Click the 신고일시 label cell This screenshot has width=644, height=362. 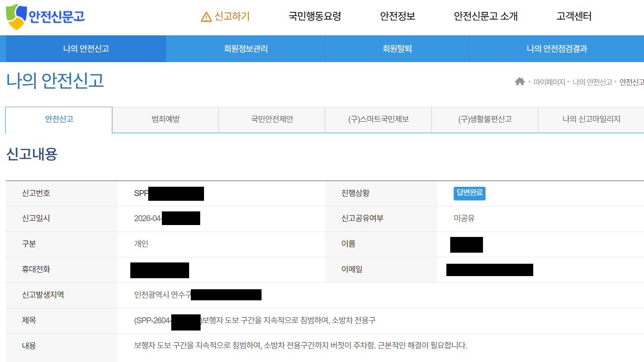(62, 219)
